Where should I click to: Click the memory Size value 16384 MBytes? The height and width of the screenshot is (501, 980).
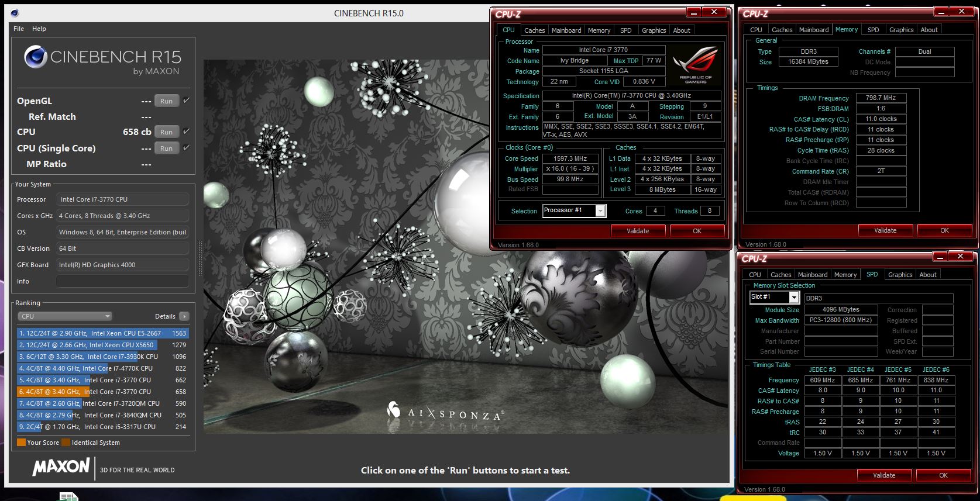pyautogui.click(x=808, y=61)
